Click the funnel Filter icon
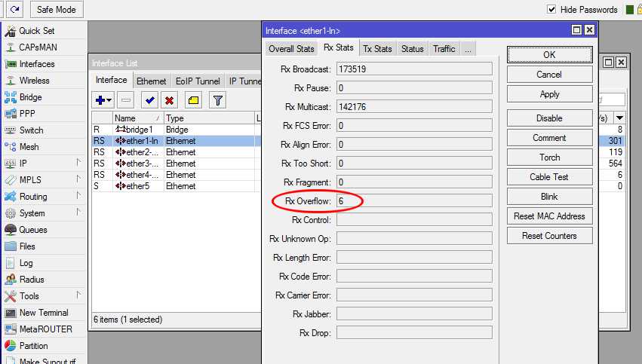Screen dimensions: 642x364 tap(218, 100)
